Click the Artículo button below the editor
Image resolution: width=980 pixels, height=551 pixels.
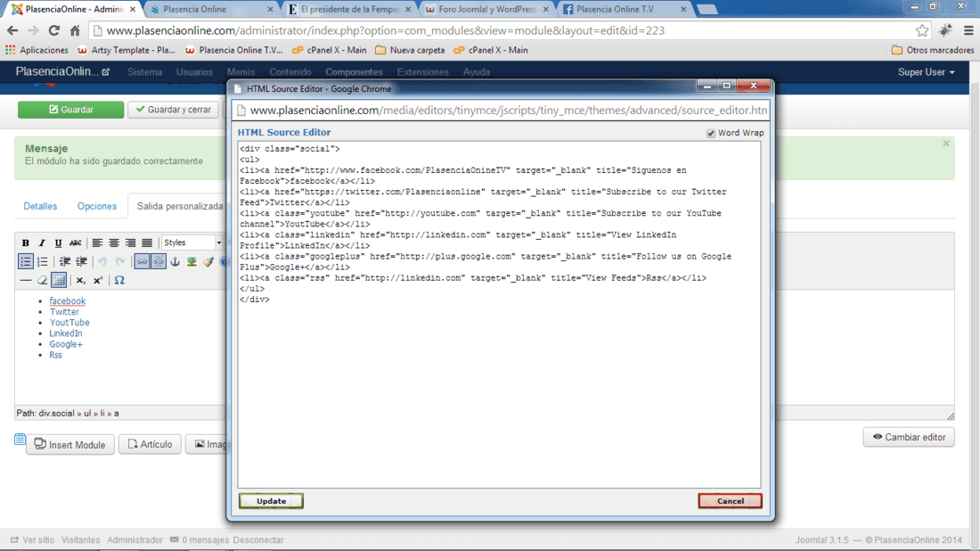pos(150,444)
